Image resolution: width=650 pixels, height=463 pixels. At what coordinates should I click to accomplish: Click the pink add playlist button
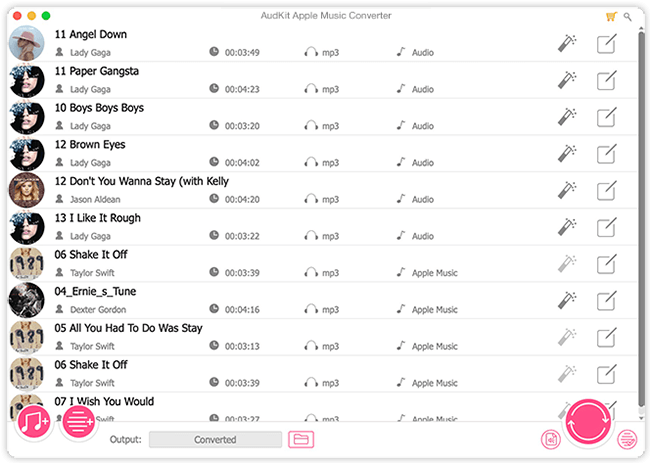click(78, 422)
